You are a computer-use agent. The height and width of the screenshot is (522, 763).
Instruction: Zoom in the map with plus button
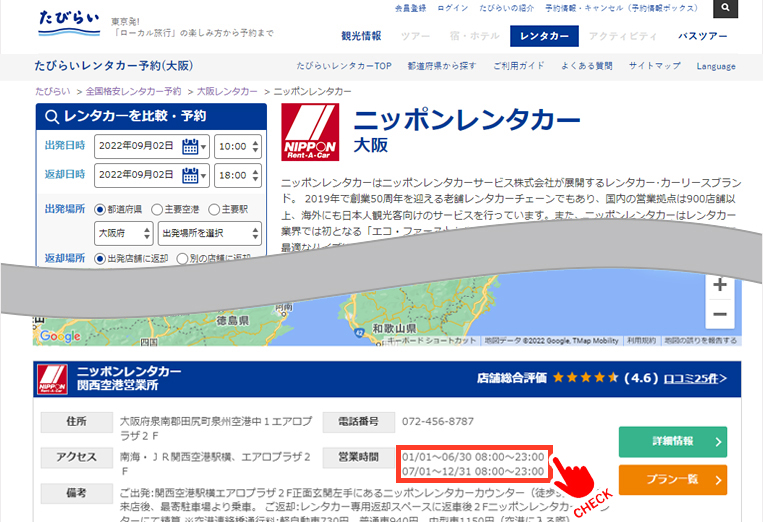[x=720, y=285]
